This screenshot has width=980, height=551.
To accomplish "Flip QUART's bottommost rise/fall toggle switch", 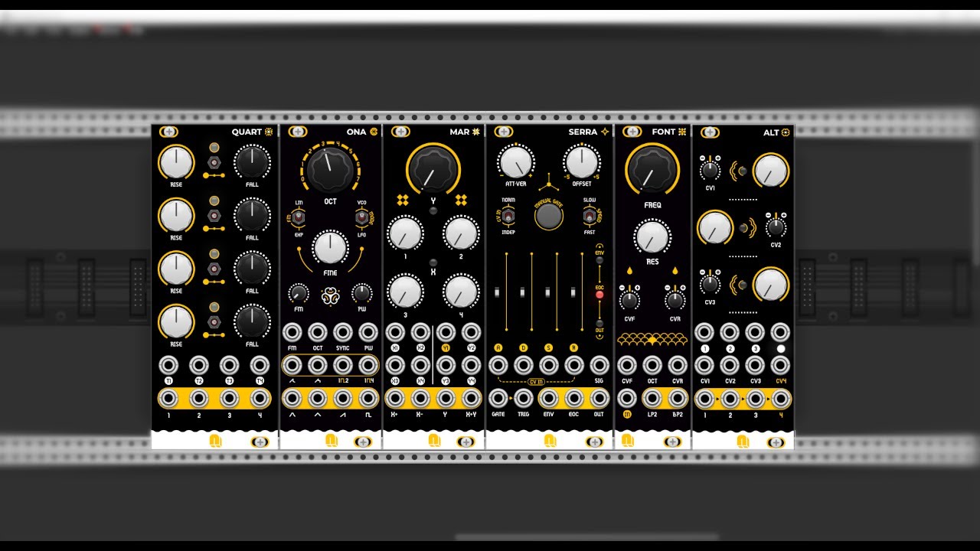I will click(214, 322).
